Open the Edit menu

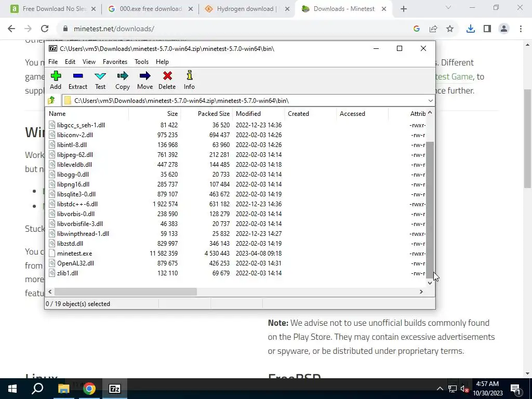[x=70, y=62]
